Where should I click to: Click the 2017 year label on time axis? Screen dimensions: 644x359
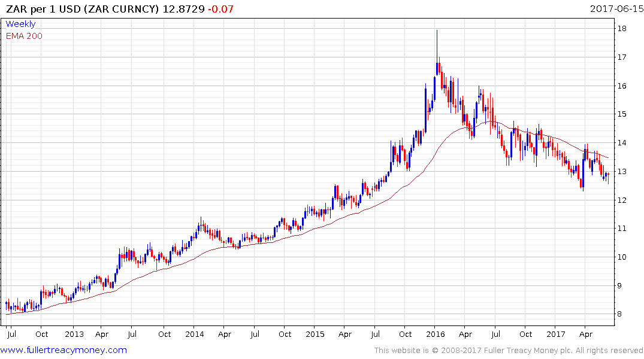point(556,334)
